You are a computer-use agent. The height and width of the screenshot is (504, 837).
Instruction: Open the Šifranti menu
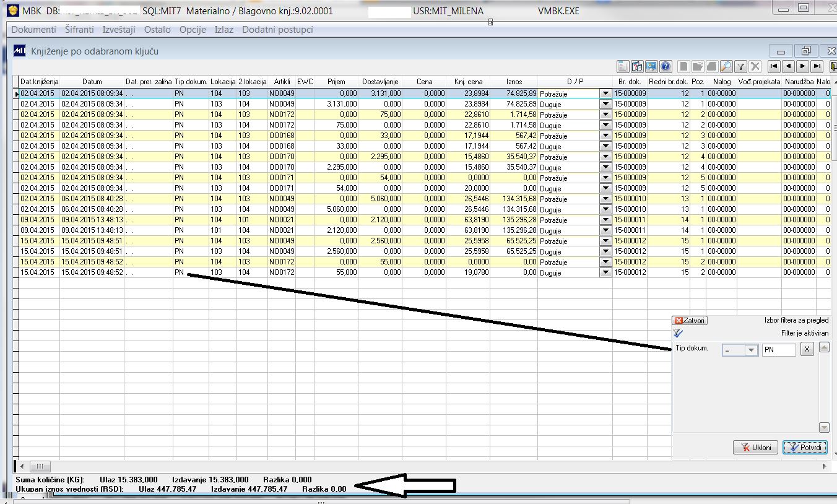tap(79, 30)
